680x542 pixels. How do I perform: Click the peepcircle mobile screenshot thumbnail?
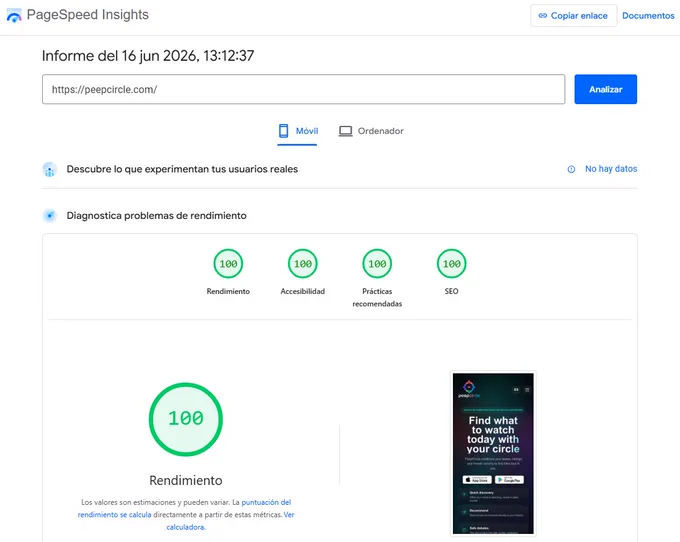(493, 454)
